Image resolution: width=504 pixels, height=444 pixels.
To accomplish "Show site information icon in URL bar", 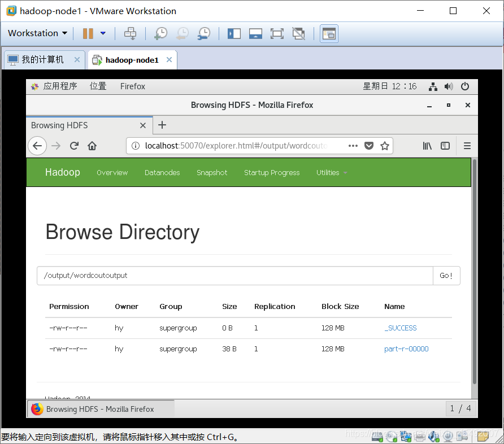I will pos(136,146).
